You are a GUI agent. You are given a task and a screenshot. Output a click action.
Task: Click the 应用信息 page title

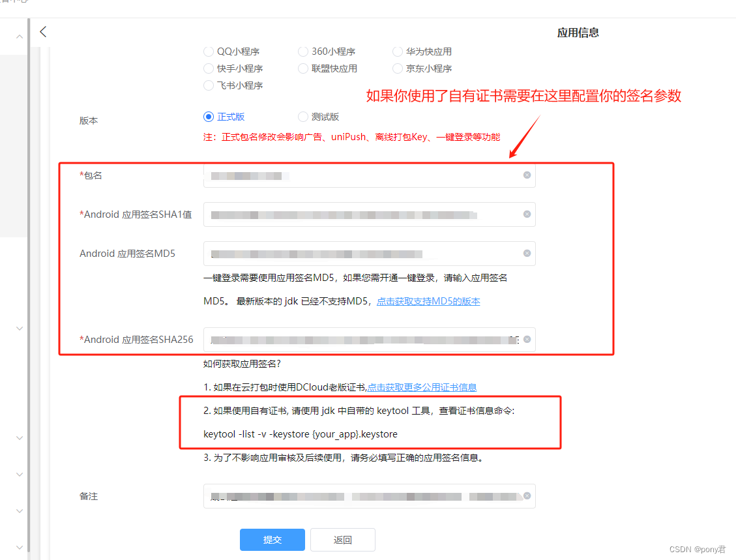coord(578,33)
